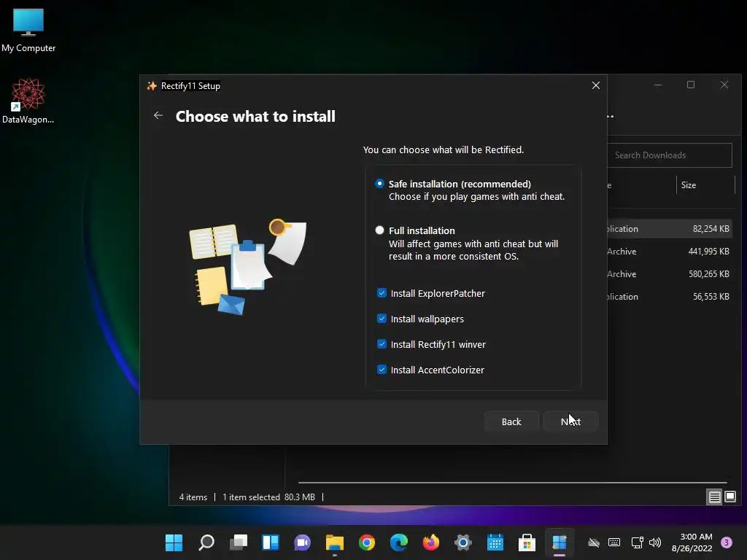
Task: Open the DataWagon desktop shortcut
Action: point(28,101)
